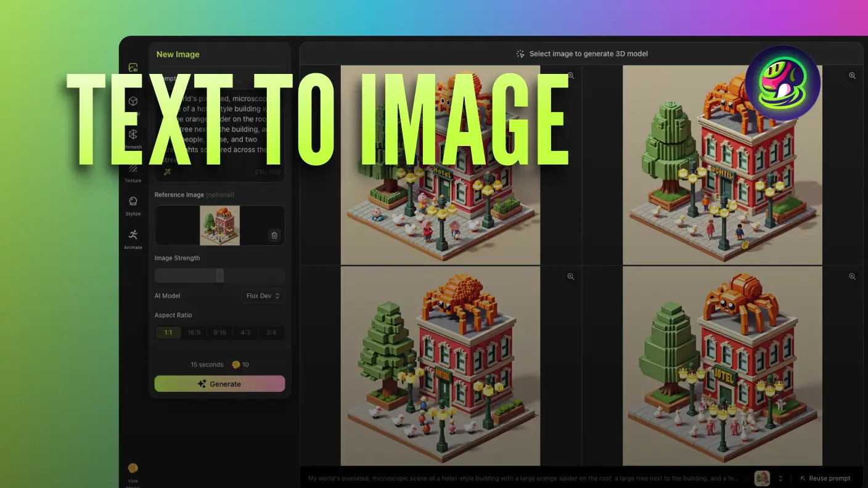Delete the reference image with trash icon
The height and width of the screenshot is (488, 868).
tap(274, 235)
